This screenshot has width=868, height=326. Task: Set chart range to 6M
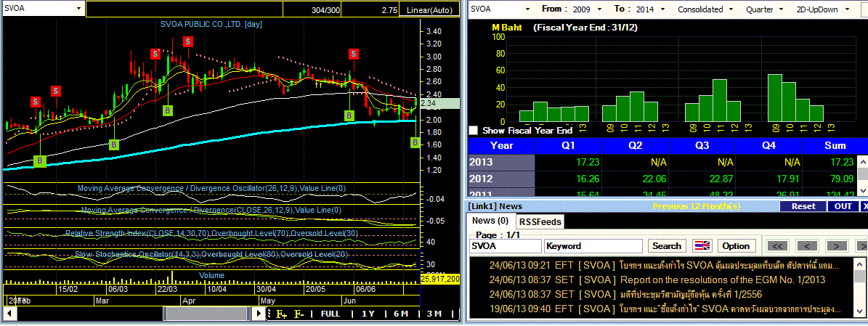401,314
